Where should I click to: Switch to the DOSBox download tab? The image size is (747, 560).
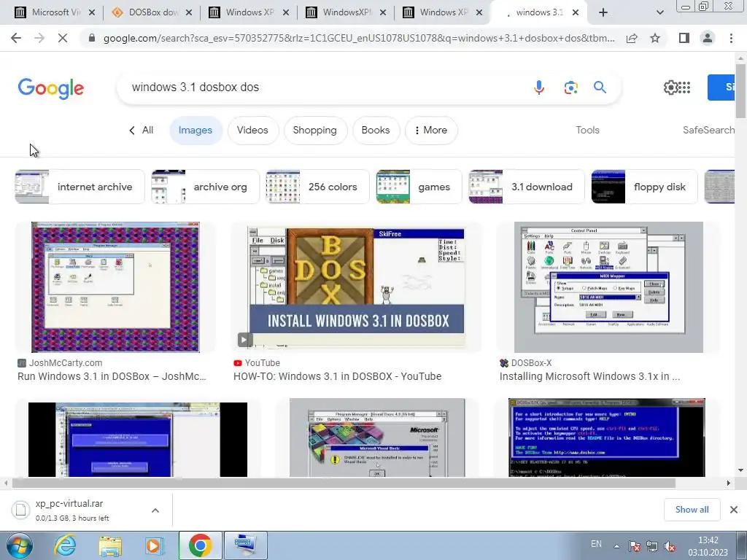click(153, 12)
